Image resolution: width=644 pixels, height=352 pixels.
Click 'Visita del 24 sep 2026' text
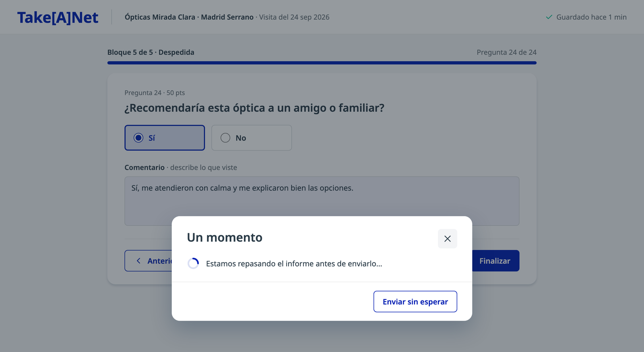[294, 17]
